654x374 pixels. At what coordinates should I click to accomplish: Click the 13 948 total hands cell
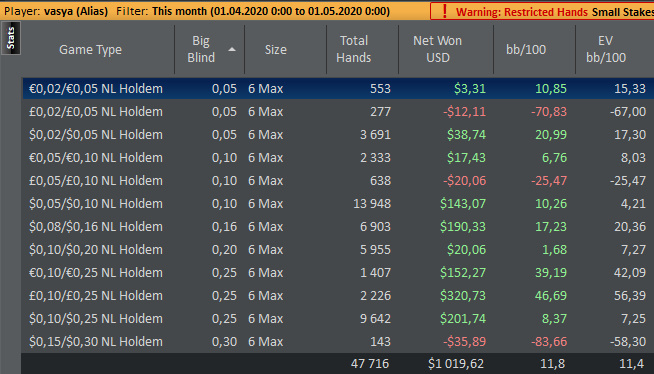tap(372, 203)
